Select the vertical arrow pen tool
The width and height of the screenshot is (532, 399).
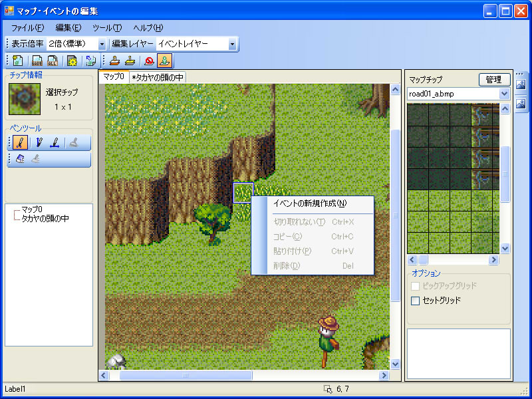pyautogui.click(x=39, y=143)
